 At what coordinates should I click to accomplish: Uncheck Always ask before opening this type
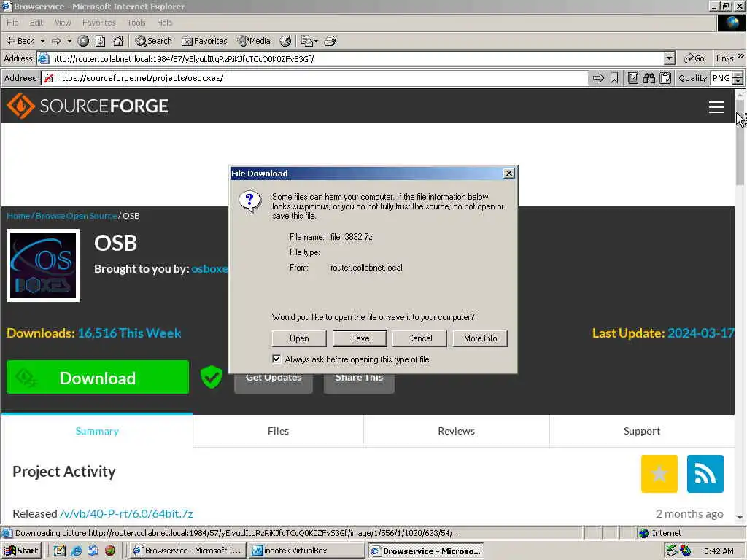click(x=276, y=359)
